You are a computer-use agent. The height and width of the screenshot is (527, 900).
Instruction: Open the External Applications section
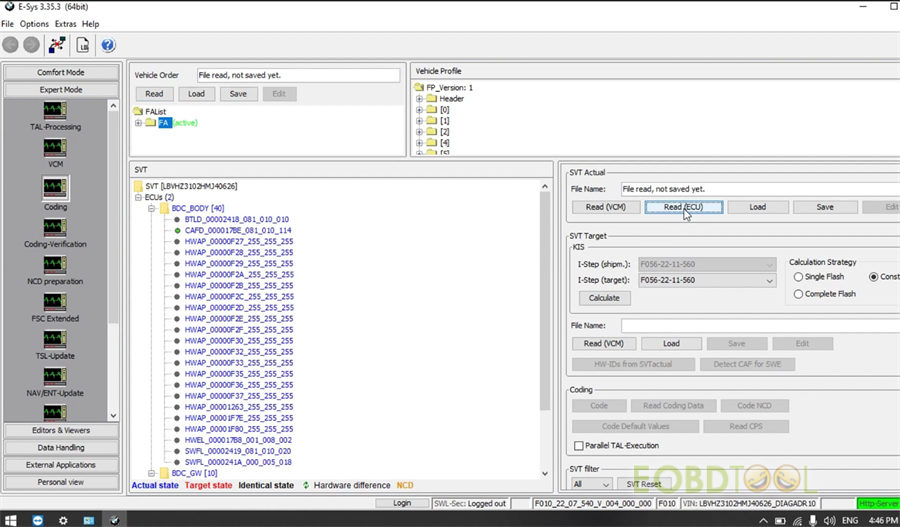[x=61, y=465]
